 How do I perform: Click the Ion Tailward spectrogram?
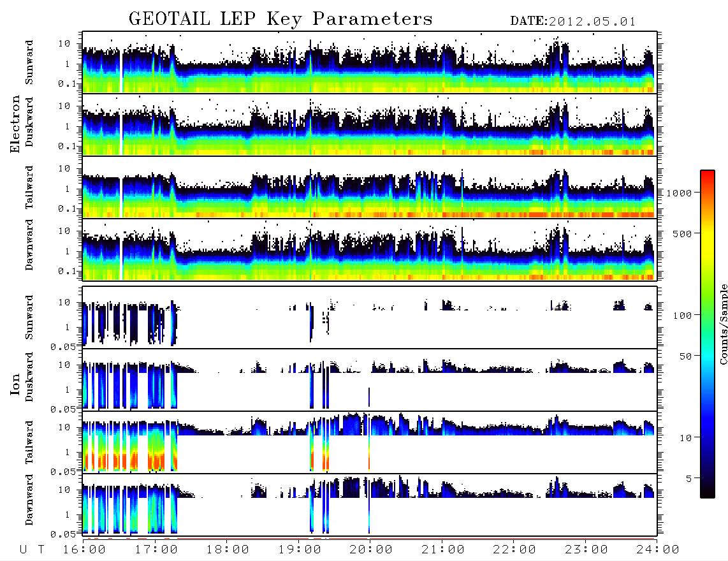click(x=370, y=442)
